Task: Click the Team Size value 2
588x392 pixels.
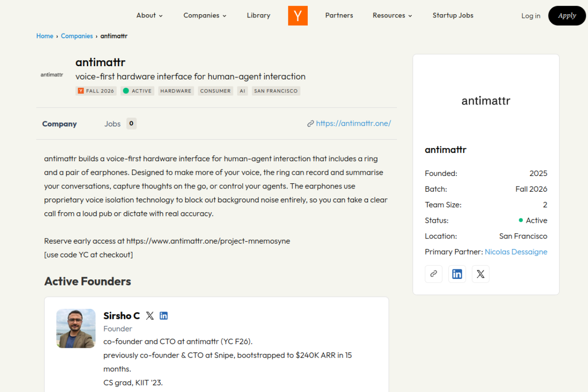Action: [545, 205]
